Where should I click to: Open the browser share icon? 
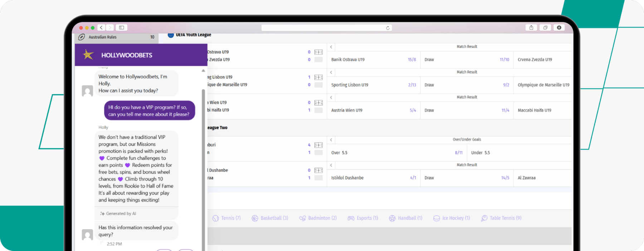click(531, 28)
